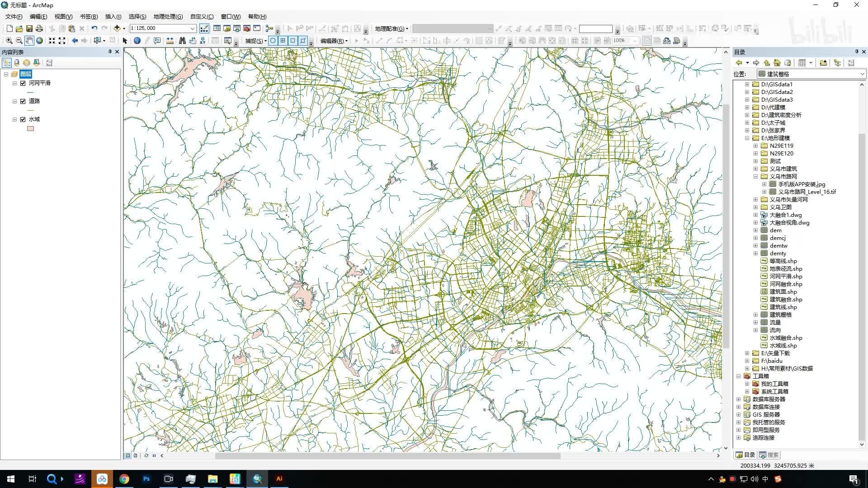Open the ArcToolbox window

click(247, 28)
